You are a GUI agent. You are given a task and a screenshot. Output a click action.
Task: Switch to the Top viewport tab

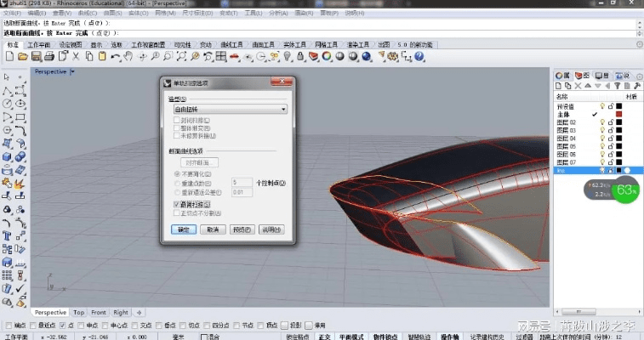[78, 312]
